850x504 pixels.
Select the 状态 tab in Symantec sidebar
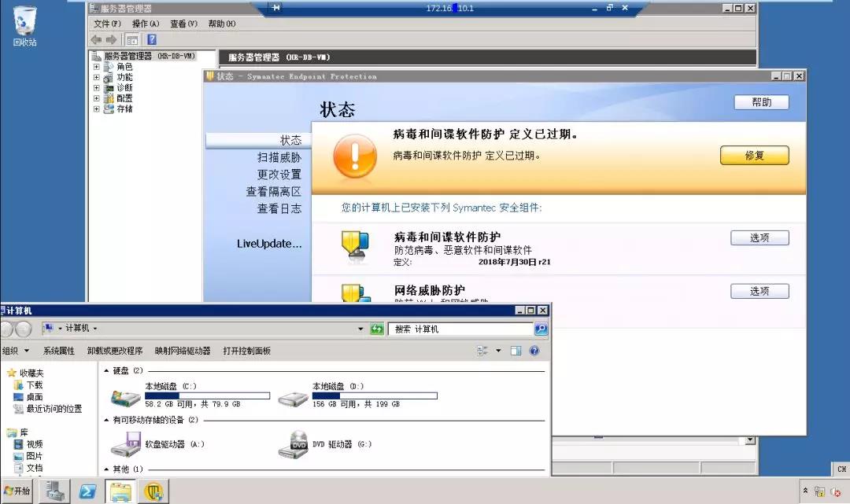259,140
